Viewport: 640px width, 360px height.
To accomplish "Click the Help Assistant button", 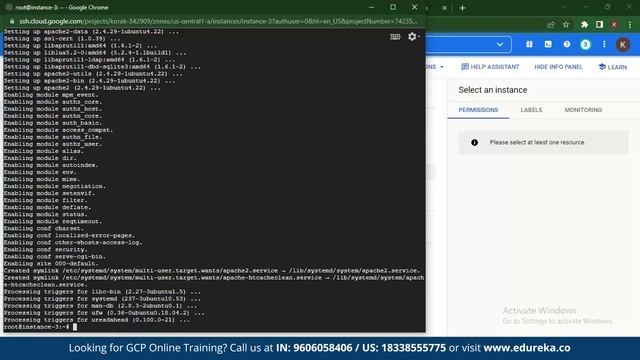I will 490,67.
